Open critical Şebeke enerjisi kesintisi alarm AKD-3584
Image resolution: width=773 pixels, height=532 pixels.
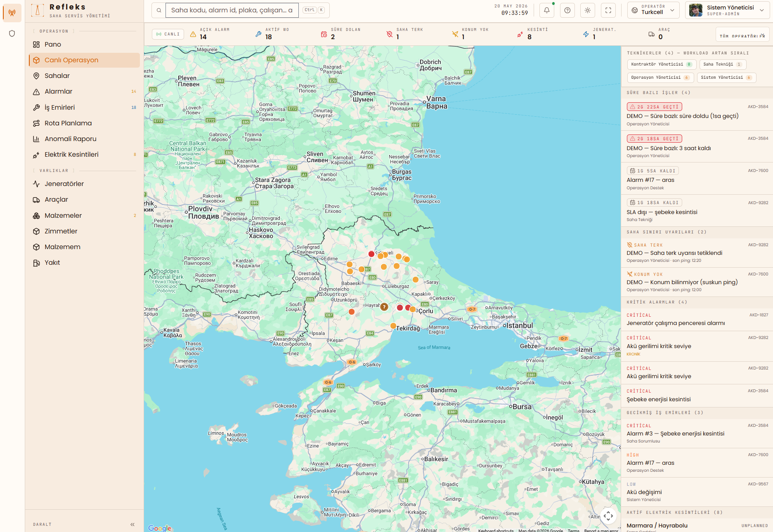pyautogui.click(x=697, y=395)
